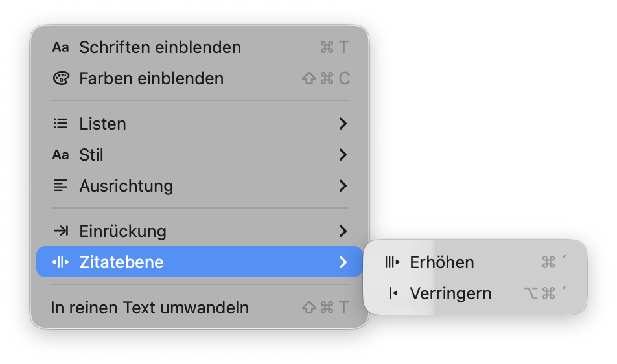Select Farben einblenden menu entry
617x364 pixels.
pyautogui.click(x=151, y=78)
